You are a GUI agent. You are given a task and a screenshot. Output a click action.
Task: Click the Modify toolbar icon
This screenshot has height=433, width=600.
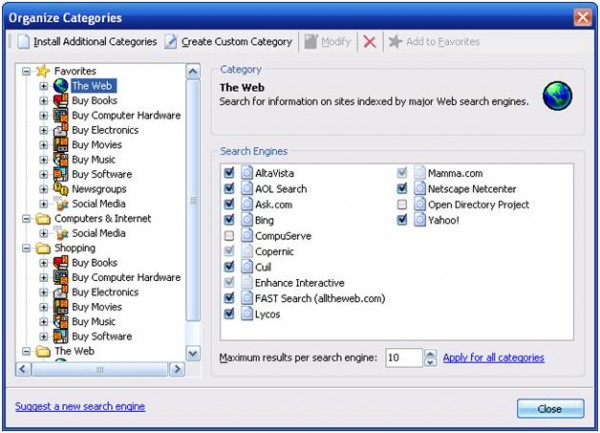click(311, 41)
